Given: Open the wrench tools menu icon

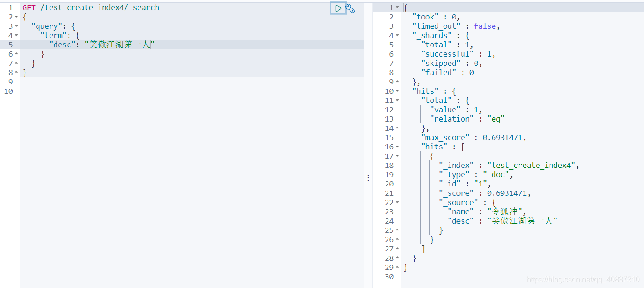Looking at the screenshot, I should click(x=350, y=8).
